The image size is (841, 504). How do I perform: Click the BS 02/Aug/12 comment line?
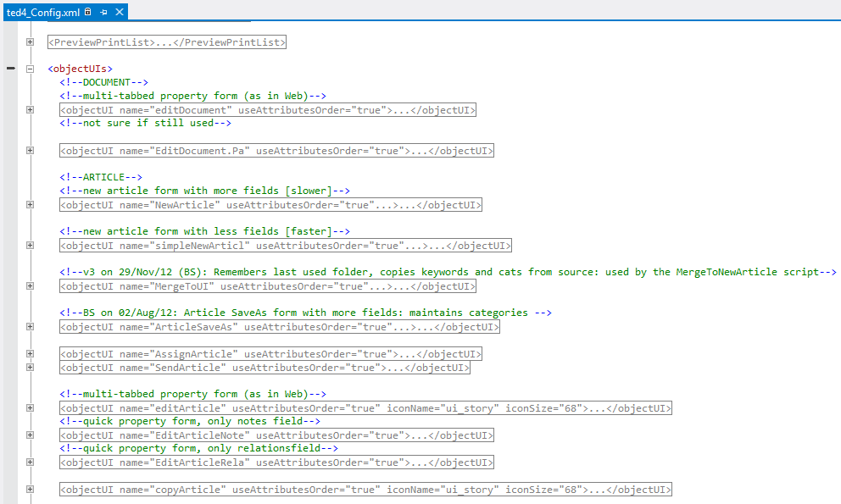coord(305,313)
